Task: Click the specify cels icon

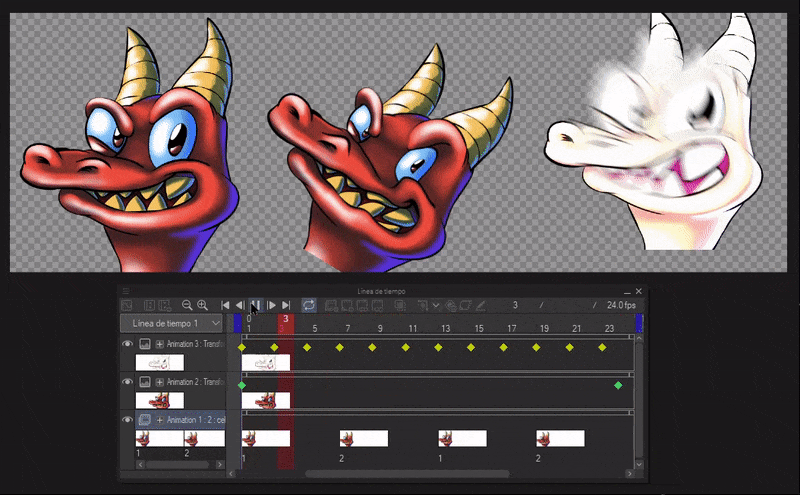Action: point(331,305)
